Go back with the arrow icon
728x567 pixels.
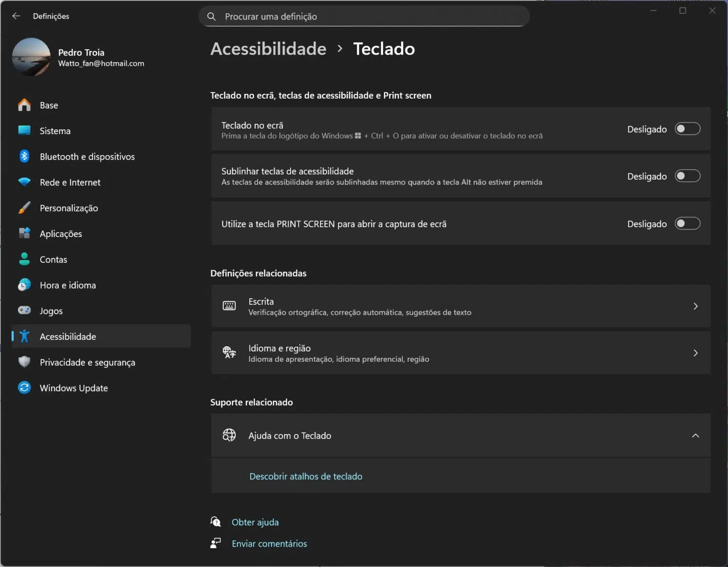[x=16, y=16]
